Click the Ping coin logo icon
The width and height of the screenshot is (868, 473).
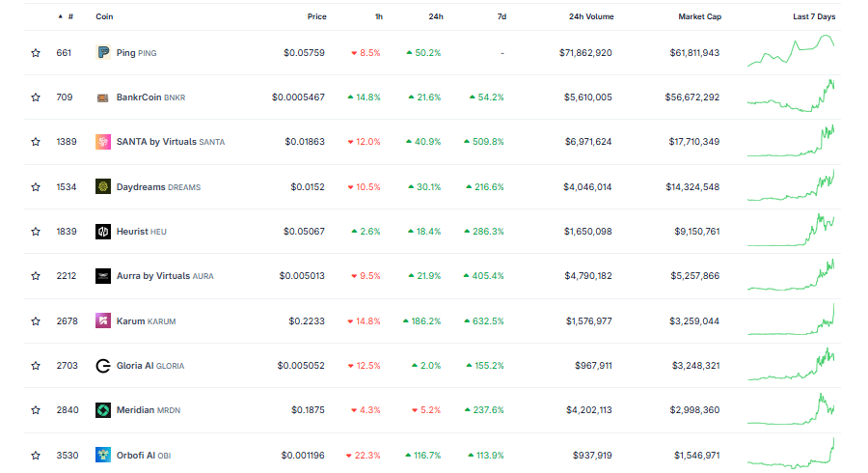click(x=102, y=53)
